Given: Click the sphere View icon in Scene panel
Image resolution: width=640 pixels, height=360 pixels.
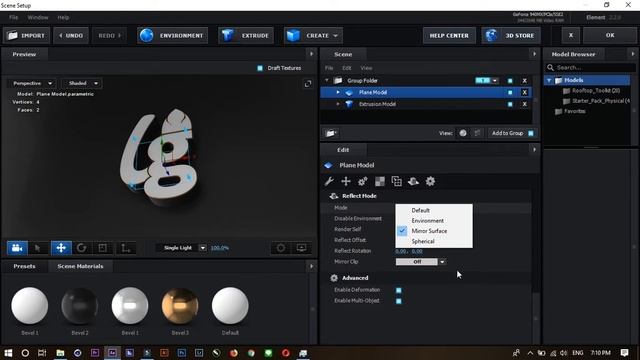Looking at the screenshot, I should point(463,133).
